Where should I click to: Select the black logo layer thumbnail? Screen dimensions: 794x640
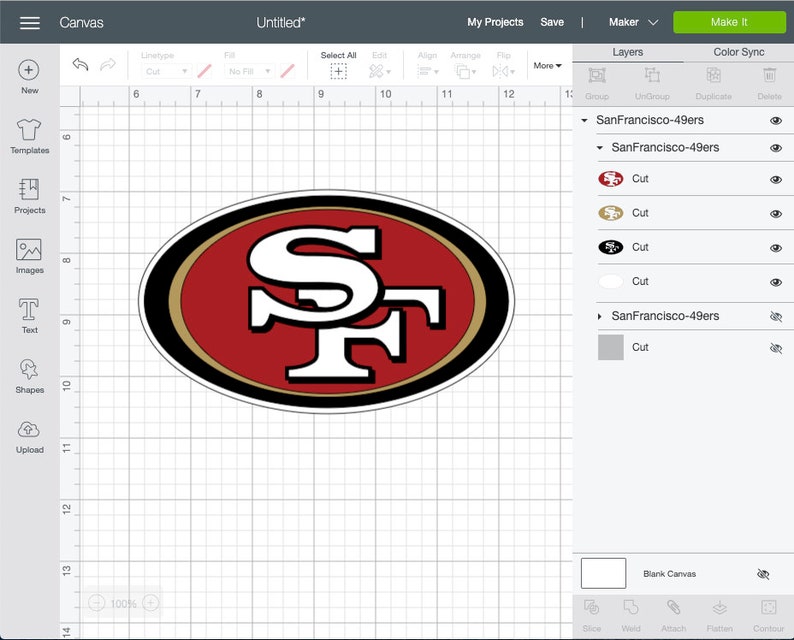[611, 247]
